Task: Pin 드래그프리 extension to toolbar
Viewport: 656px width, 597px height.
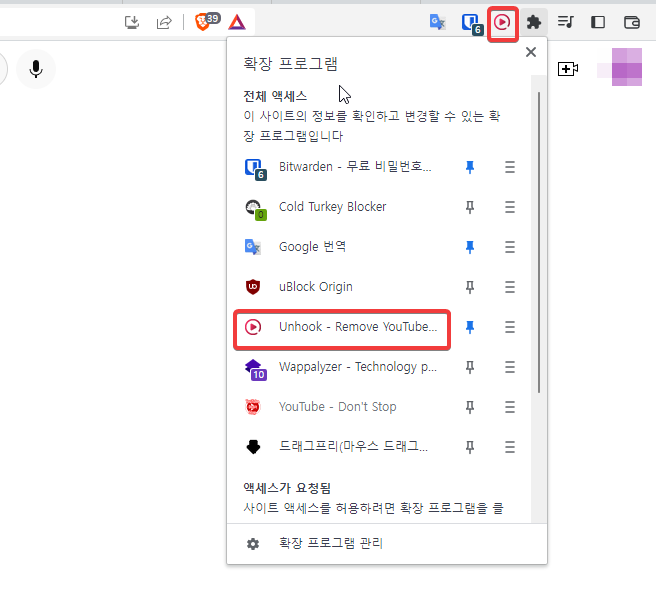Action: [x=470, y=447]
